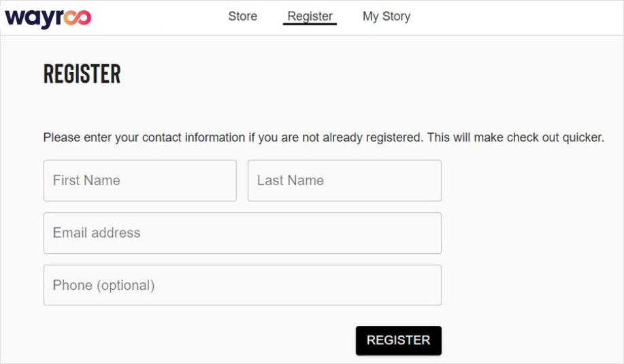Submit the form with the black REGISTER button
Screen dimensions: 624x364
398,341
